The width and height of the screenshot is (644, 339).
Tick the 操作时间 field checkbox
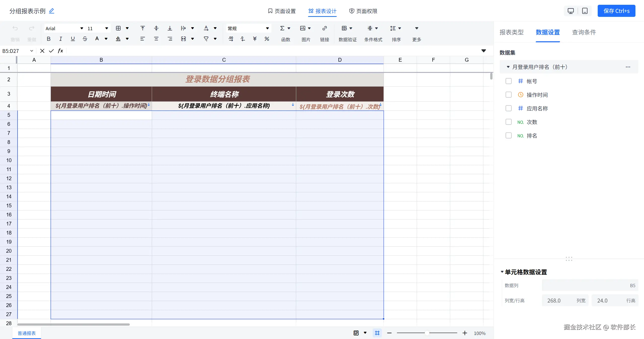(x=508, y=95)
